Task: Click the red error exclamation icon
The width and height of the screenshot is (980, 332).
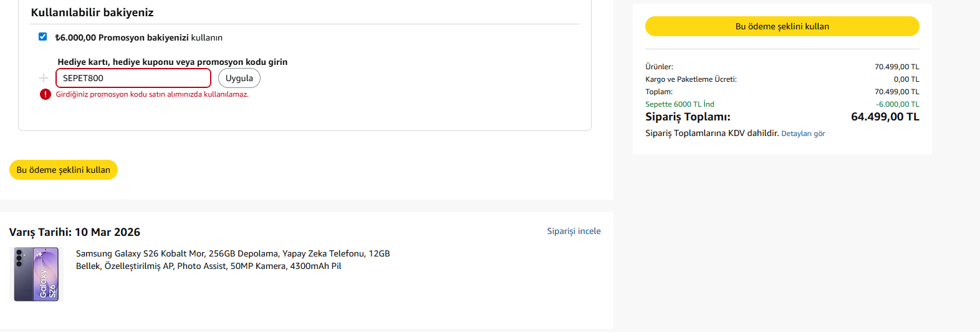Action: click(x=46, y=94)
